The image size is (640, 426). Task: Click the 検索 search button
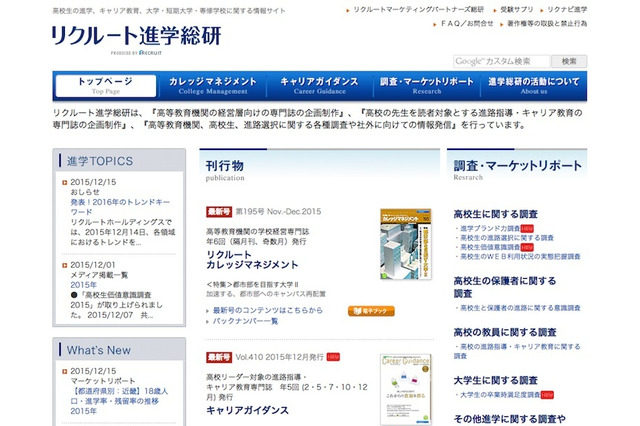[x=569, y=61]
